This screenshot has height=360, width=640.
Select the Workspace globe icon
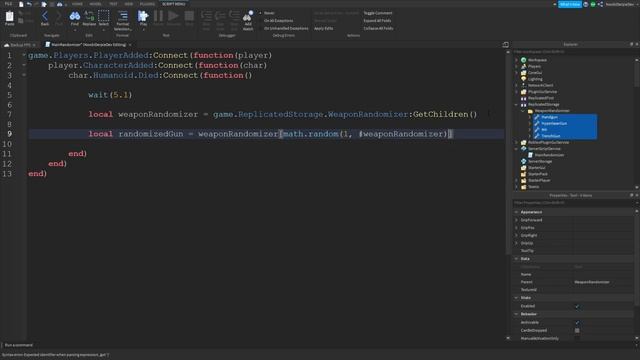pyautogui.click(x=523, y=60)
